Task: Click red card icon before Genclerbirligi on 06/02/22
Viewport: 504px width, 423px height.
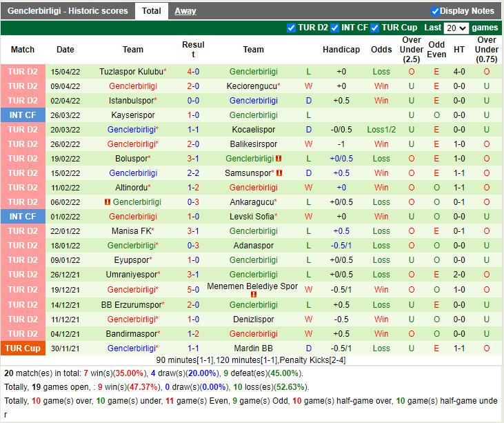Action: pos(108,202)
